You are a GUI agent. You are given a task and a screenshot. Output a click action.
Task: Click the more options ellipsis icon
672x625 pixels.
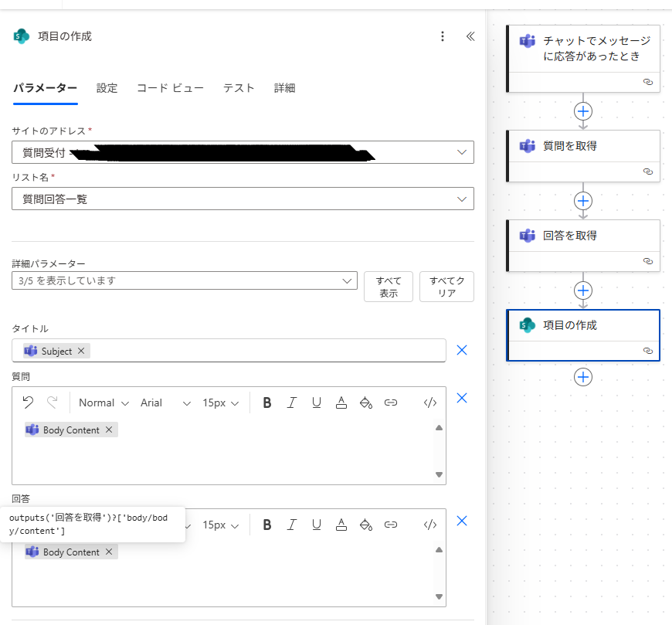click(x=443, y=36)
